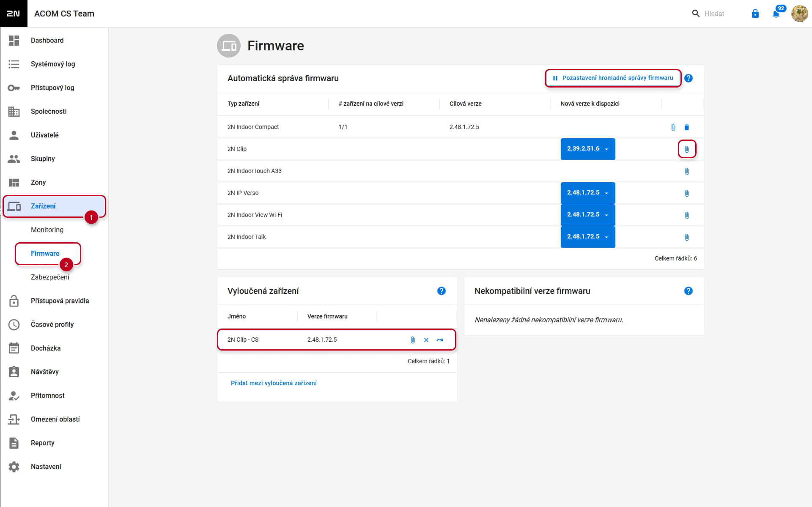Click the Uživatelé person icon
Image resolution: width=812 pixels, height=507 pixels.
[14, 135]
